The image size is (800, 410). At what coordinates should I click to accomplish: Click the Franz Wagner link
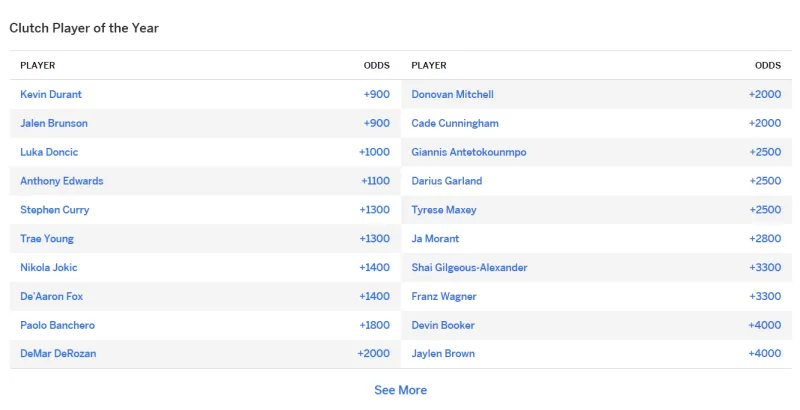[x=444, y=297]
